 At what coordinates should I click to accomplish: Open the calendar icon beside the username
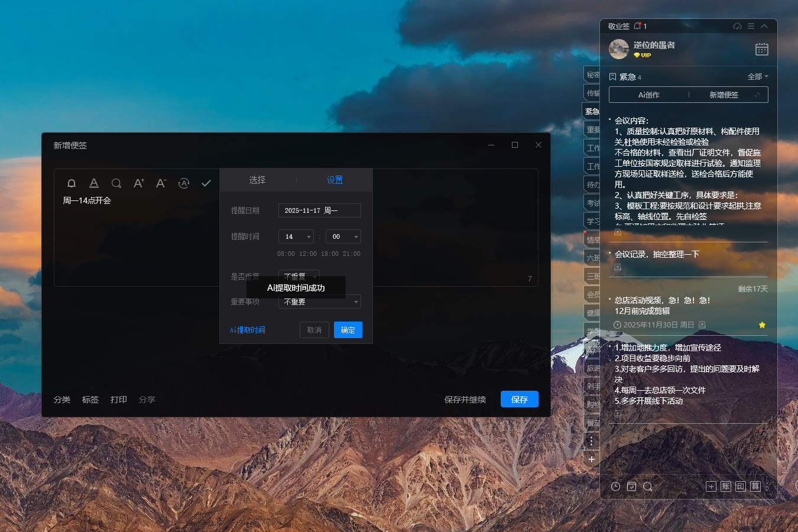coord(761,49)
